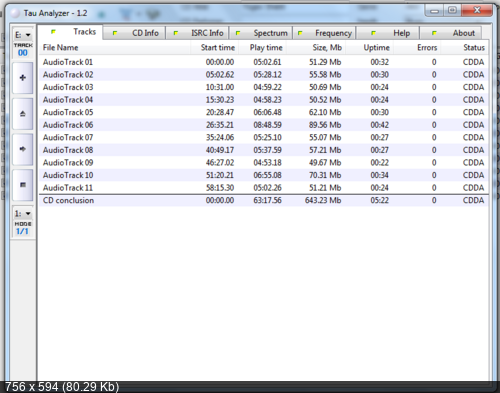The width and height of the screenshot is (500, 393).
Task: Select the CD conclusion row
Action: 264,200
